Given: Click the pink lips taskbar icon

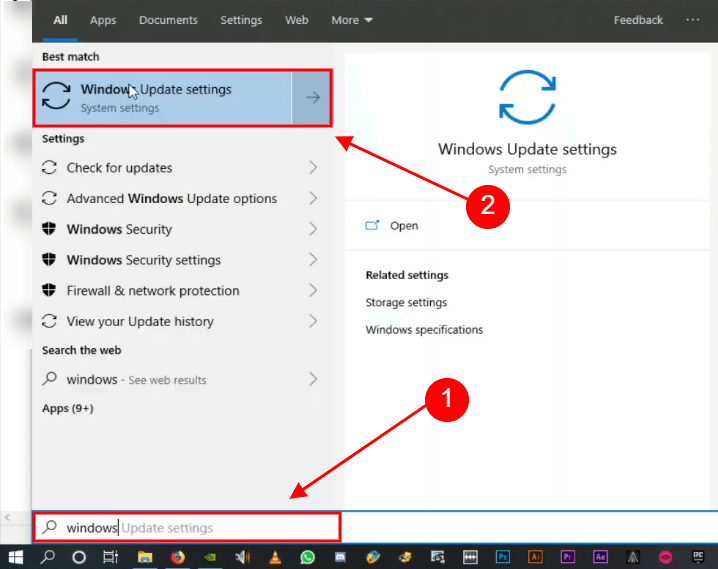Looking at the screenshot, I should coord(665,557).
